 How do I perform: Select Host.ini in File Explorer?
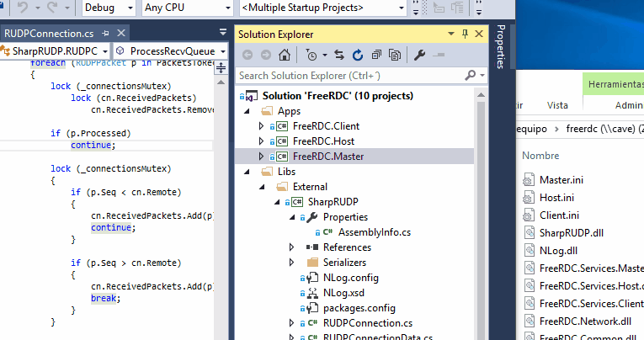pyautogui.click(x=556, y=198)
